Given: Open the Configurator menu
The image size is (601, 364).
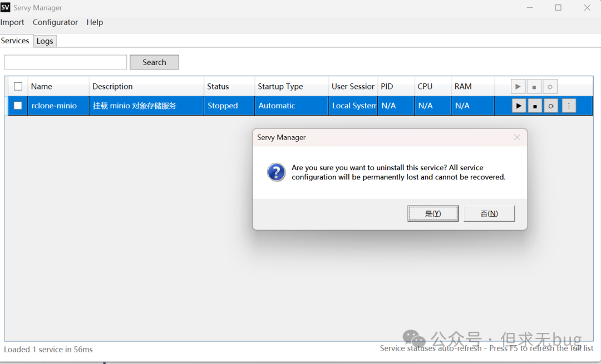Looking at the screenshot, I should (55, 22).
